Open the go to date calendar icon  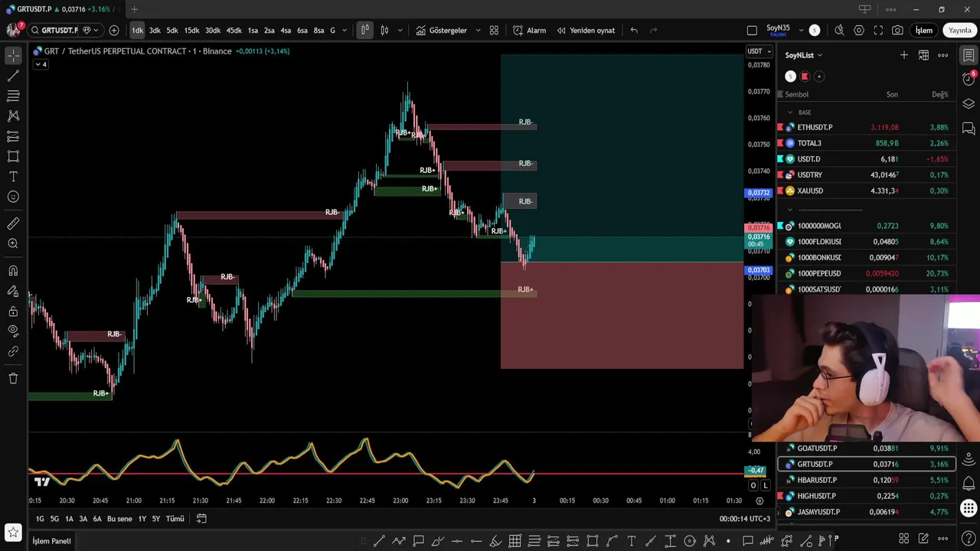pos(201,519)
